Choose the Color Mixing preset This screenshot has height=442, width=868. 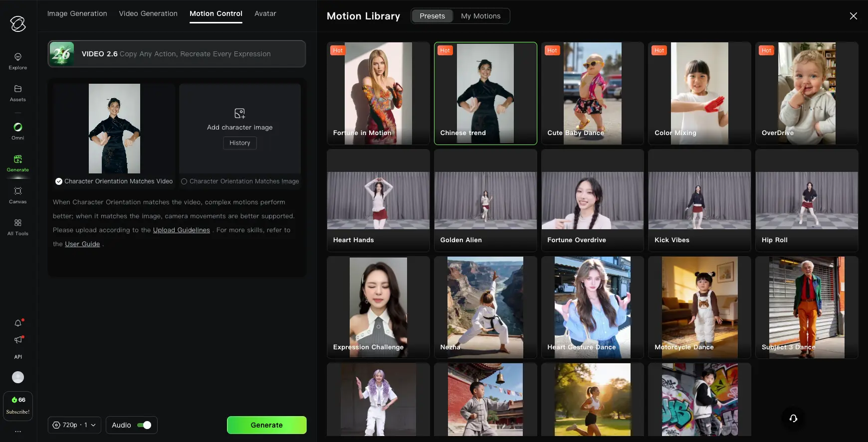coord(699,93)
